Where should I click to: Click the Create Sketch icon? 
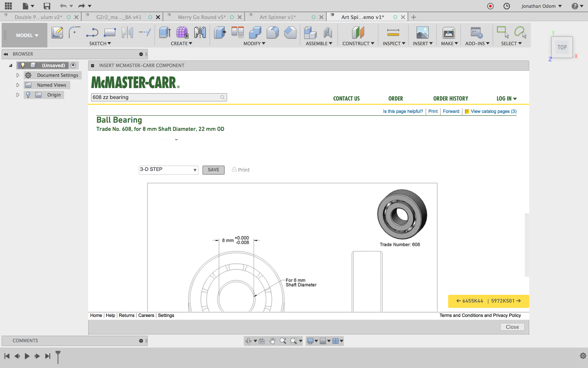coord(57,33)
